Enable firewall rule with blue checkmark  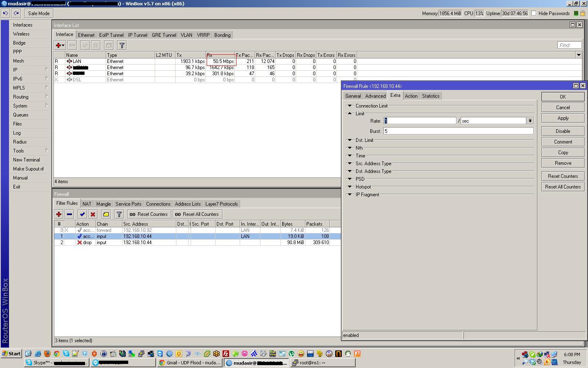click(82, 214)
